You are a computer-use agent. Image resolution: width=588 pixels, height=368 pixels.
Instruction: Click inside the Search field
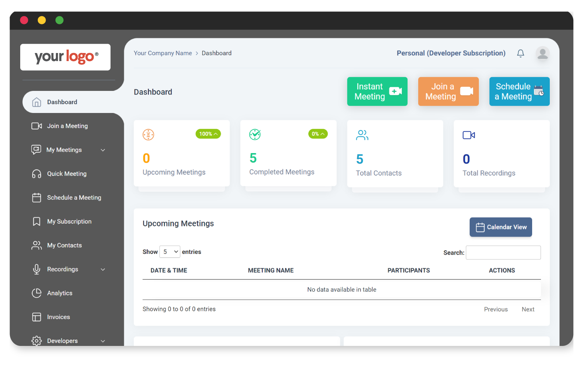click(x=503, y=252)
